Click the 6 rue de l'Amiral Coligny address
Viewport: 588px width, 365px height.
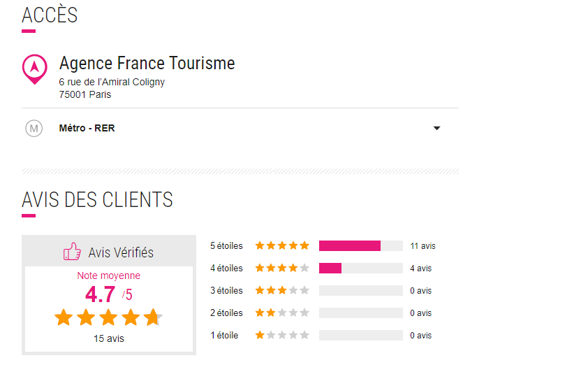coord(112,82)
